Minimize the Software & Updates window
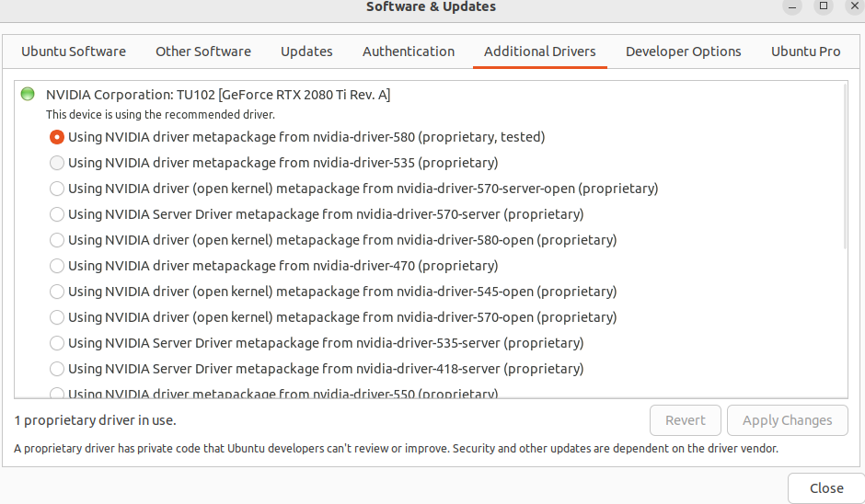 (792, 6)
